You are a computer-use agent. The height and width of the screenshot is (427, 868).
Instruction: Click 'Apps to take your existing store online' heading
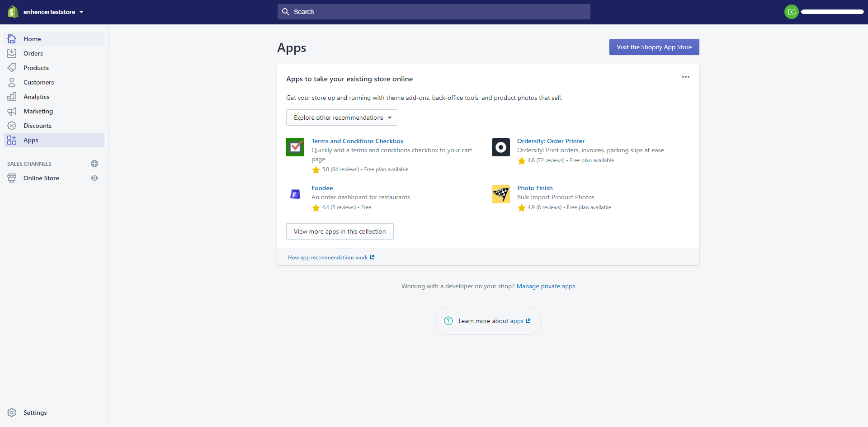[349, 79]
